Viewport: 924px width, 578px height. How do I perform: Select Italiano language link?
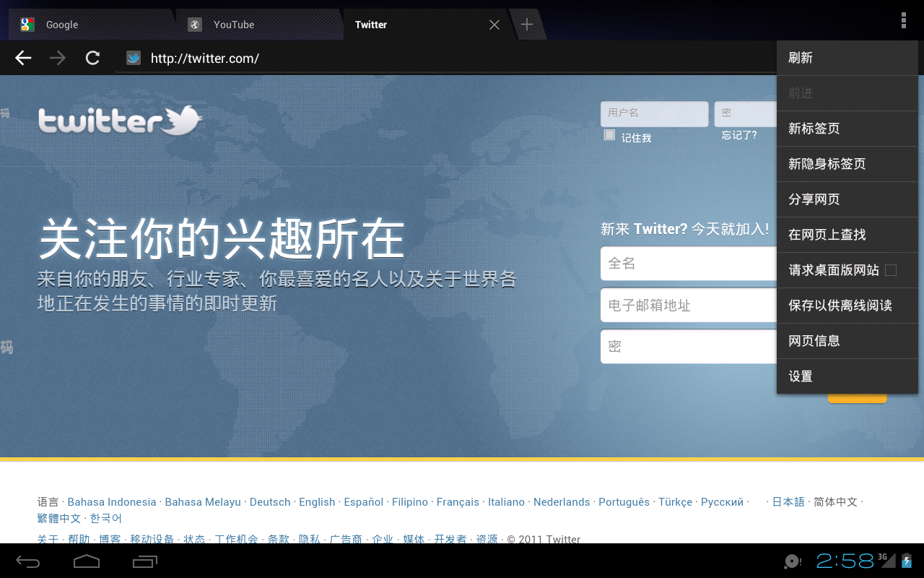pos(506,502)
